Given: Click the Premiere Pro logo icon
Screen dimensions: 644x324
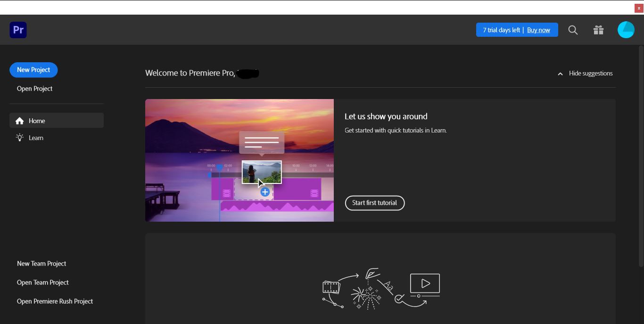Looking at the screenshot, I should 18,30.
